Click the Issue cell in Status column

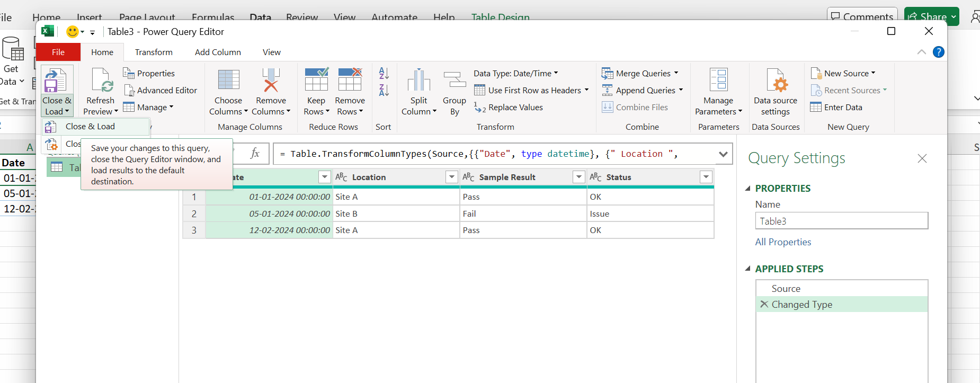point(651,213)
